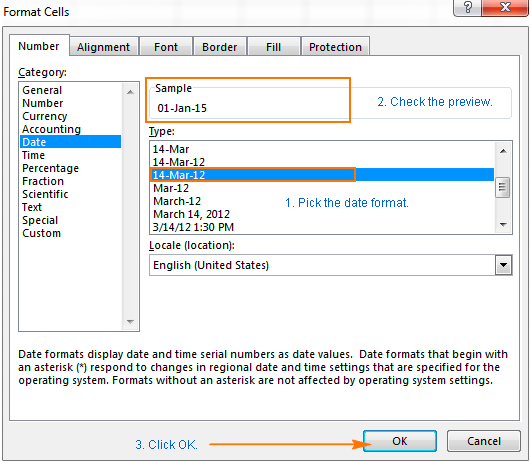Click the type list scroll-down arrow
This screenshot has width=531, height=462.
coord(503,225)
